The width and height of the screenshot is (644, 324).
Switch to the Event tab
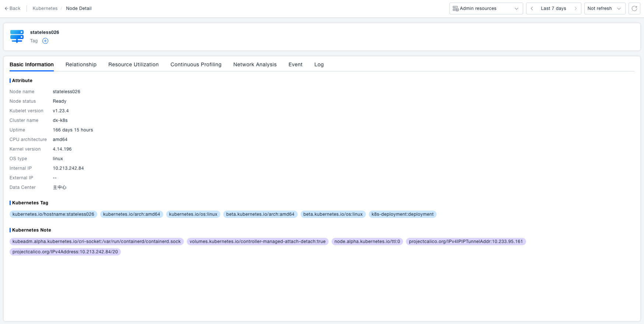(295, 64)
